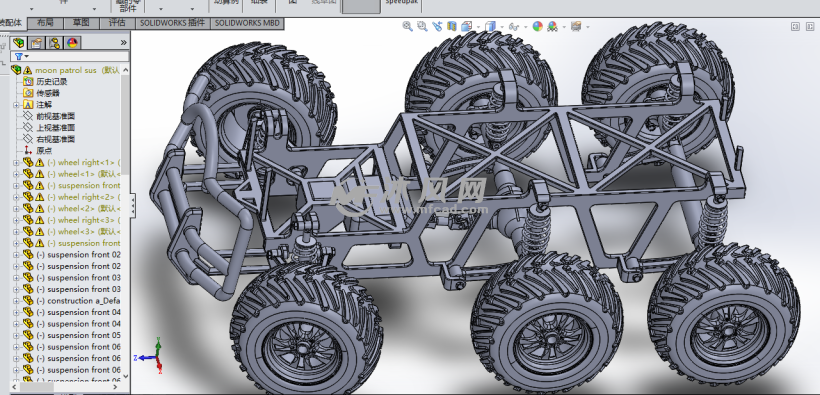Click the Zoom to Fit magnifier icon
Image resolution: width=820 pixels, height=395 pixels.
click(x=407, y=26)
